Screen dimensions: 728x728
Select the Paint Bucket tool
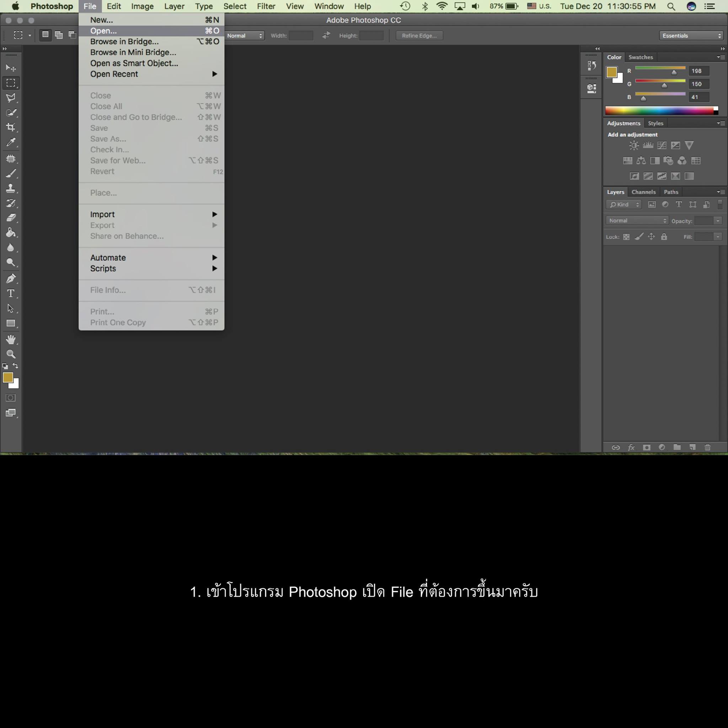(x=11, y=232)
